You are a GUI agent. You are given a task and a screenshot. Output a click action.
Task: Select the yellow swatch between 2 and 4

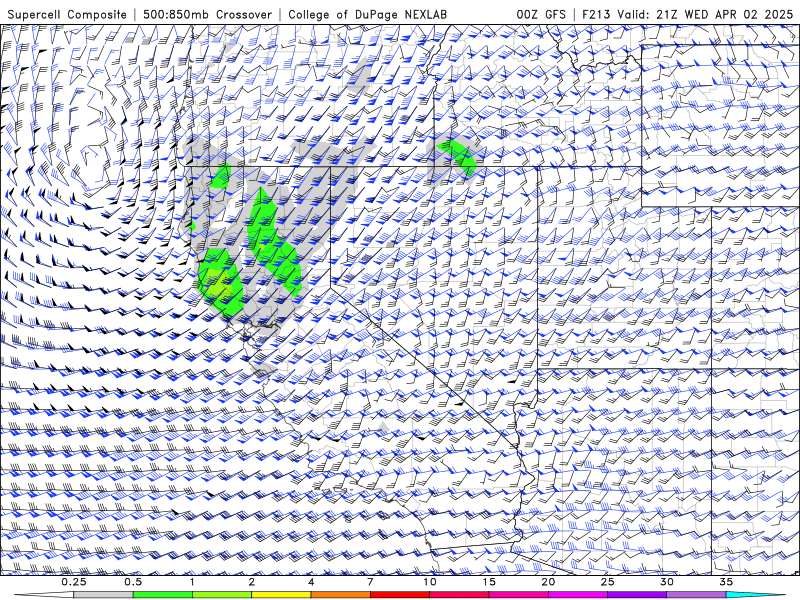pyautogui.click(x=281, y=595)
